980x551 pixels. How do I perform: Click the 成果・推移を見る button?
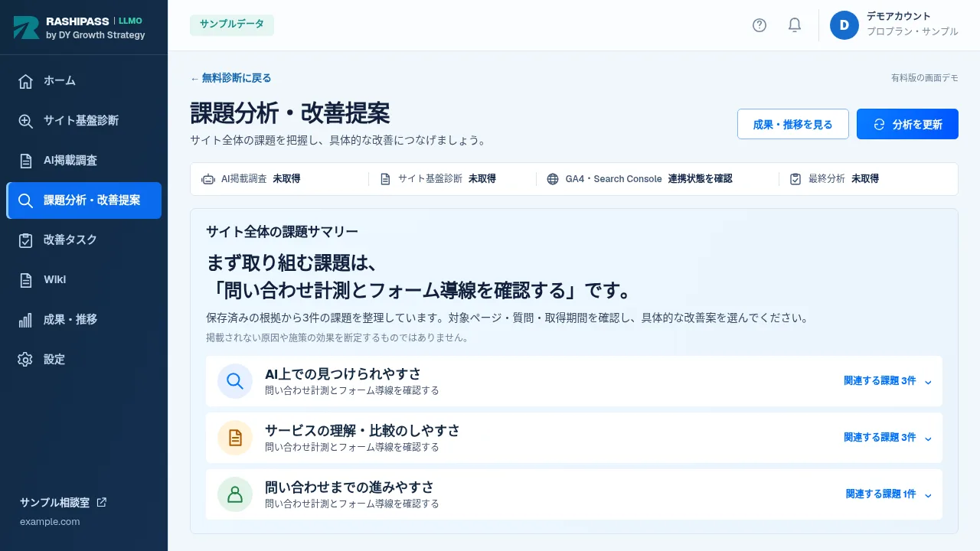click(x=793, y=124)
